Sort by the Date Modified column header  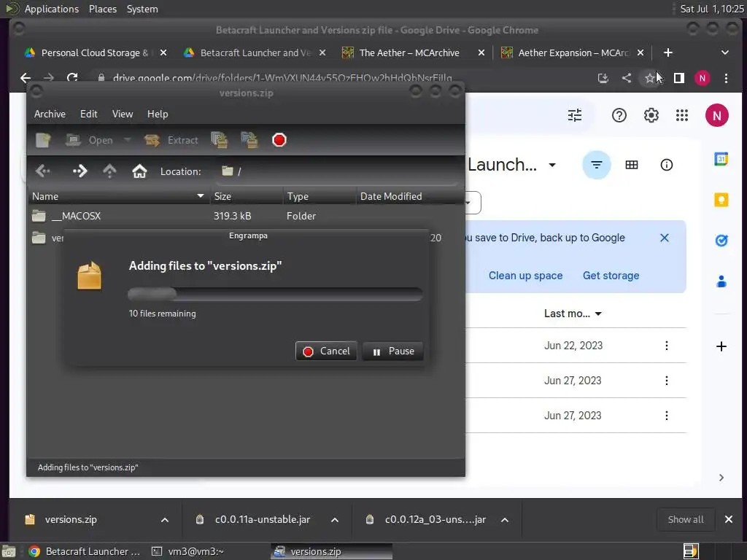[x=410, y=196]
